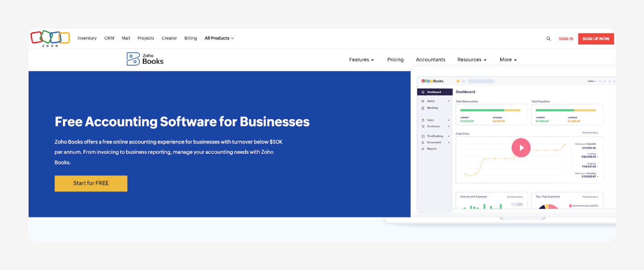Screen dimensions: 644x270
Task: Open the search magnifier icon
Action: click(548, 39)
